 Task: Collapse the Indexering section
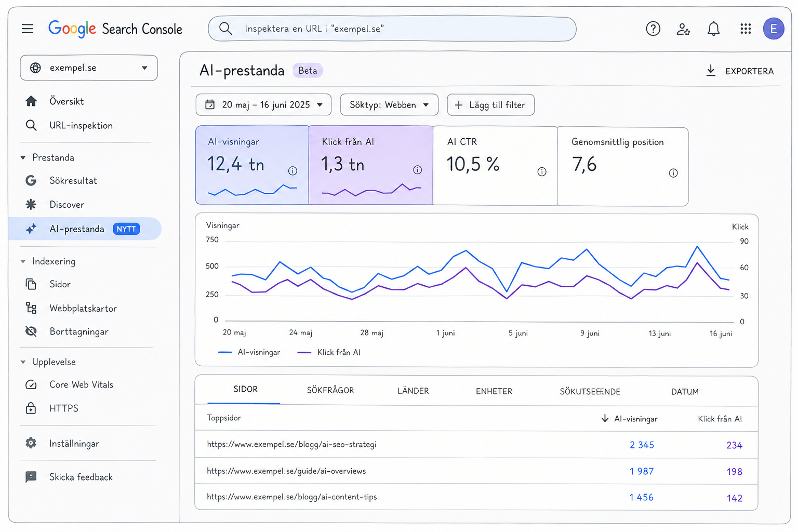point(23,261)
